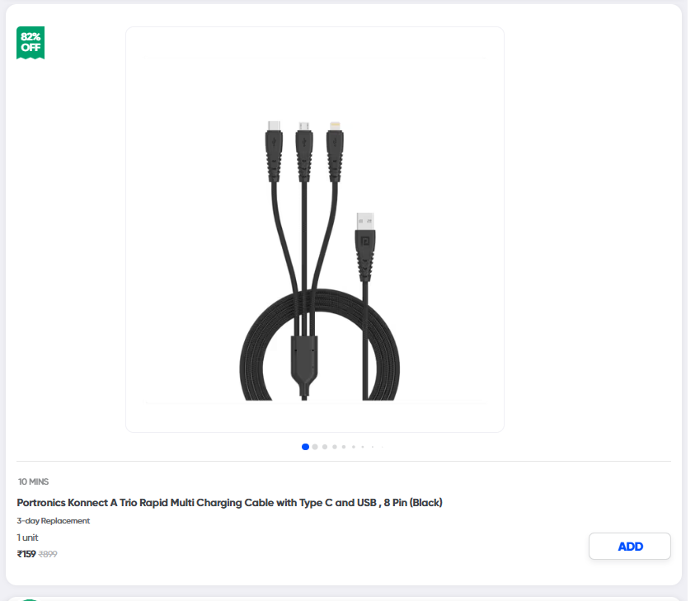Click the three-headed connector tips in photo

[x=304, y=151]
